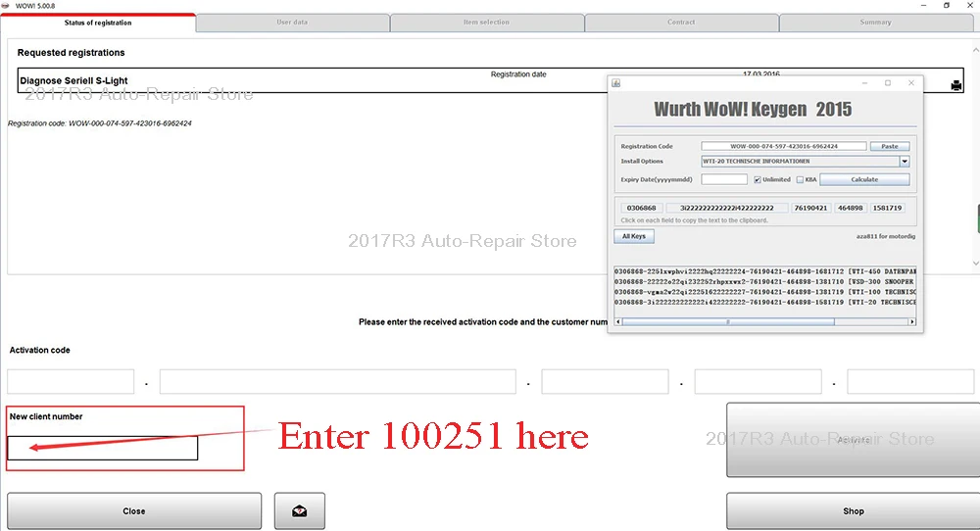Click the Registration code WOW-000-074 text
The height and width of the screenshot is (531, 980).
point(100,123)
